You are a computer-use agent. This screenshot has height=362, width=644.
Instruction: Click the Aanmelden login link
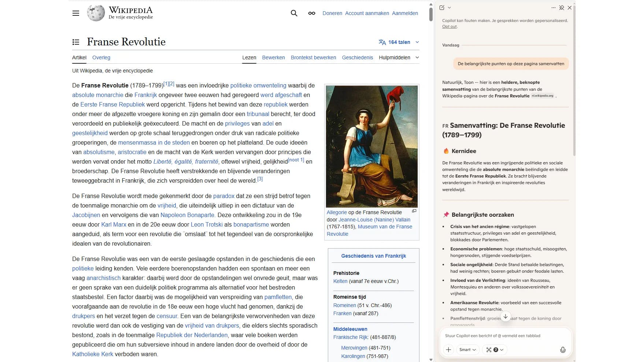click(x=405, y=13)
